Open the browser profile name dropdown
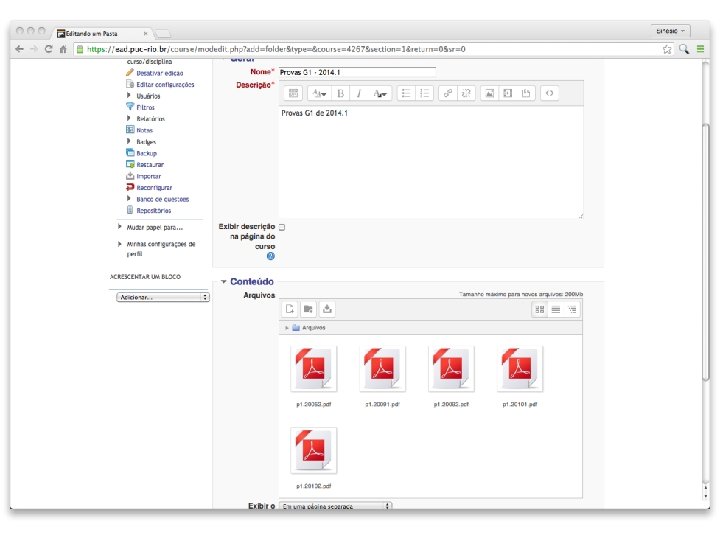The width and height of the screenshot is (720, 540). (x=670, y=31)
